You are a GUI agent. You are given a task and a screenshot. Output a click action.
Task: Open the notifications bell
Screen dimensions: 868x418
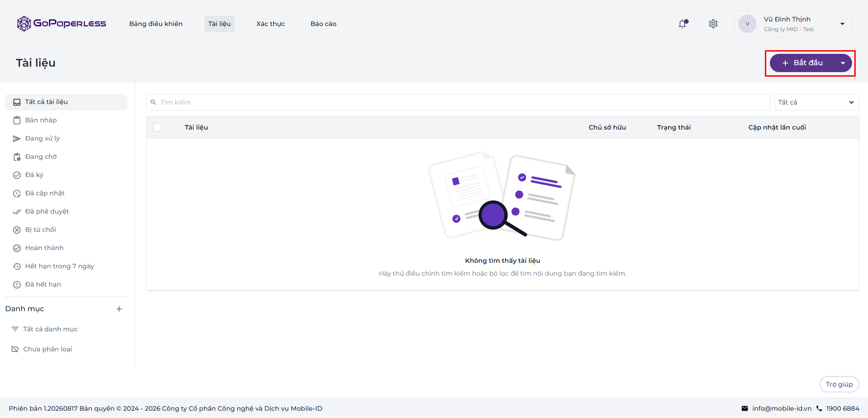[x=683, y=24]
